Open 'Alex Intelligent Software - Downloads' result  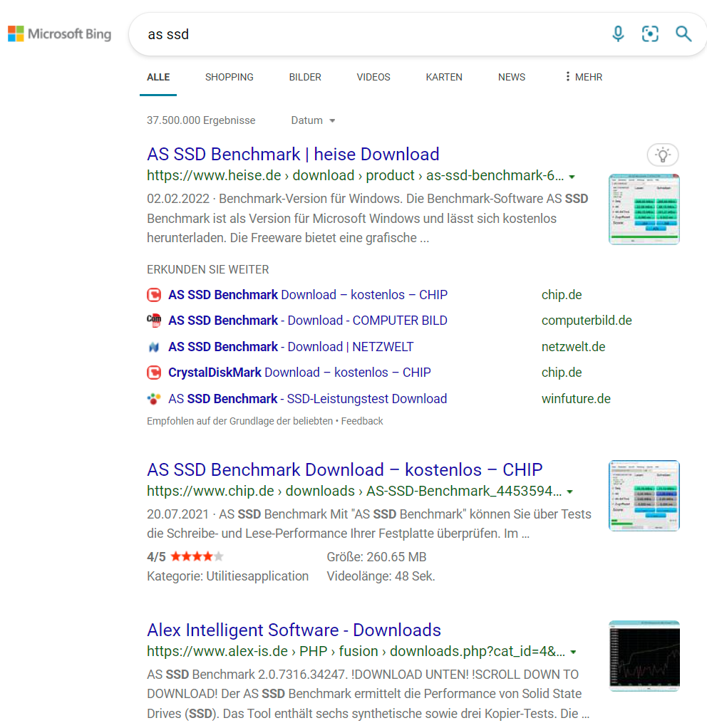click(x=294, y=630)
